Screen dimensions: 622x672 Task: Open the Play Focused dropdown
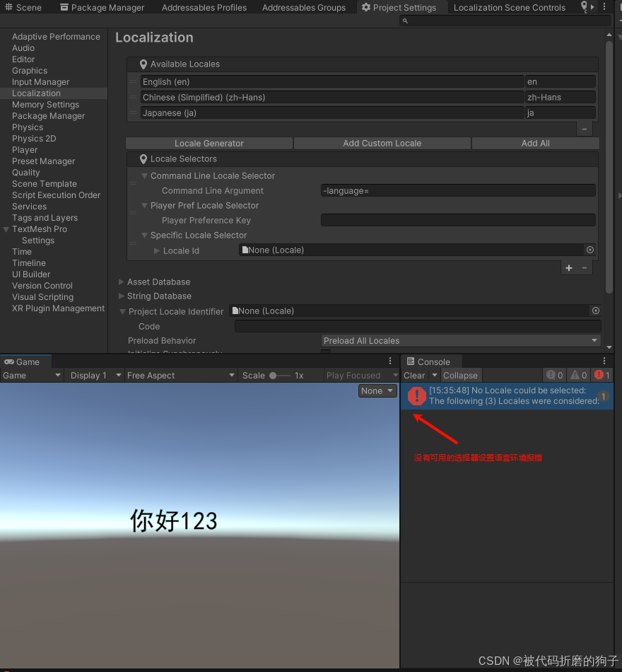pos(361,376)
